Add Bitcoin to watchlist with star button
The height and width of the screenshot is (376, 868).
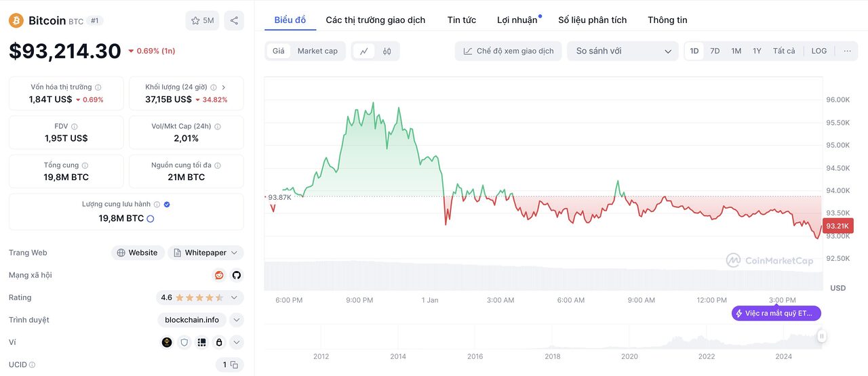202,20
